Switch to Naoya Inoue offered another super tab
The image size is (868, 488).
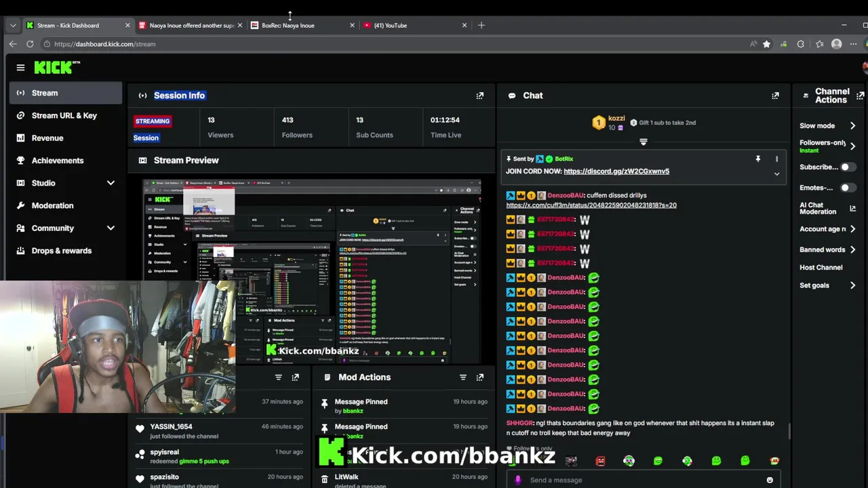[190, 25]
